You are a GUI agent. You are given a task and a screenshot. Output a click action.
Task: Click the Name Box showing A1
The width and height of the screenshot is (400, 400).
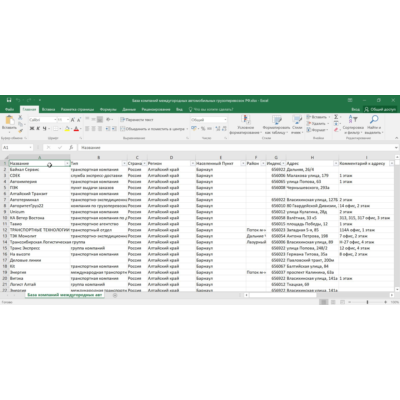tap(17, 147)
